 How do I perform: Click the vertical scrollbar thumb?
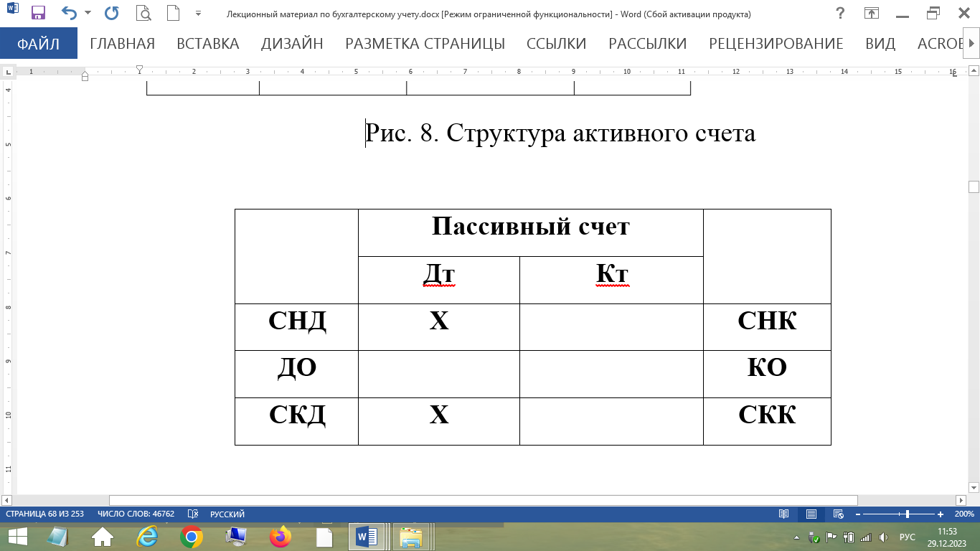click(x=974, y=187)
